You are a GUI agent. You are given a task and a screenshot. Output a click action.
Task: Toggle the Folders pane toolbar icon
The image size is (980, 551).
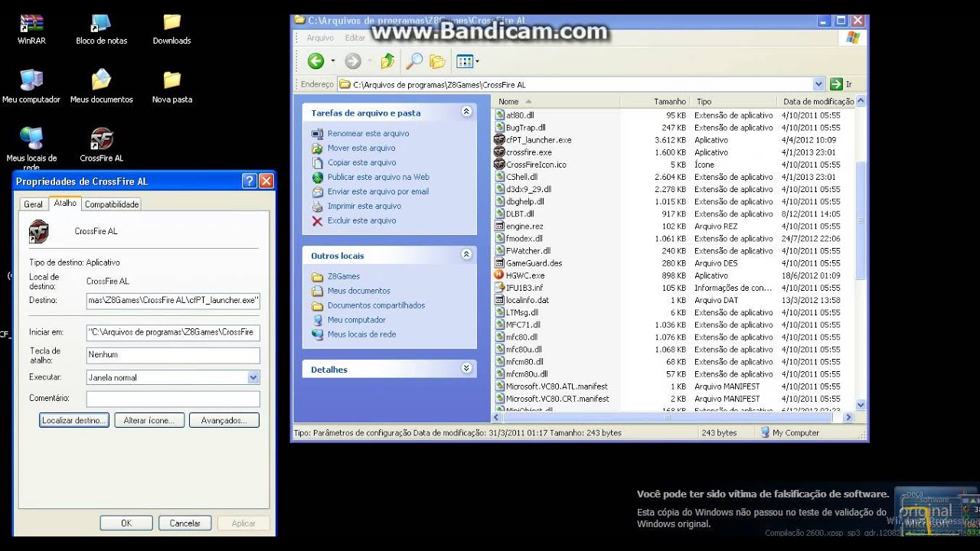[437, 61]
